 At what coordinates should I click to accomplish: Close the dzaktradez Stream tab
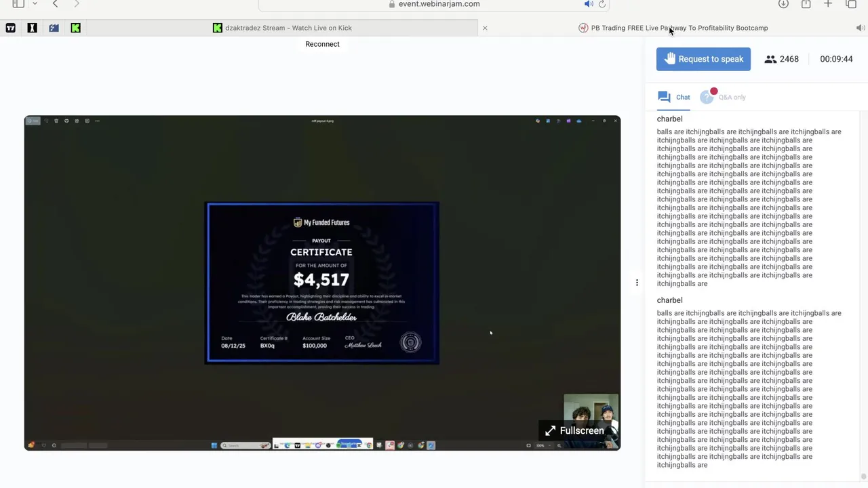[485, 28]
